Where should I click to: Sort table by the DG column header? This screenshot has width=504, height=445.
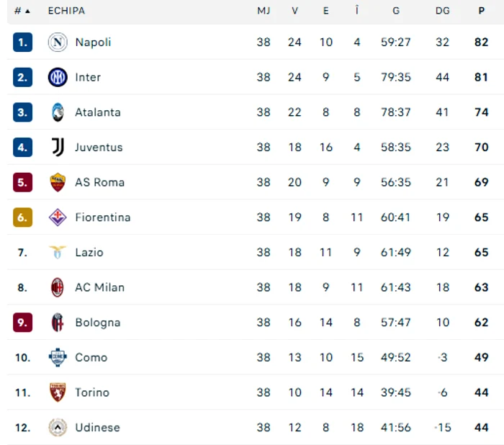(442, 11)
